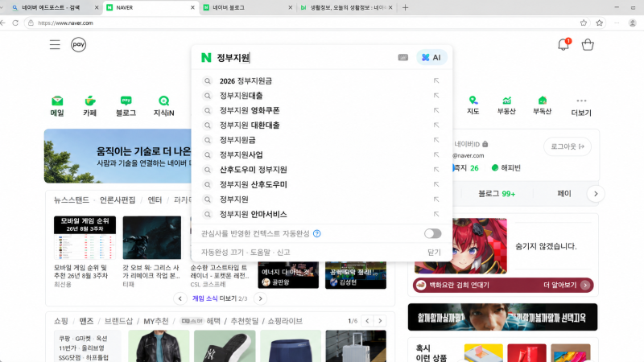Close the autocomplete panel with 닫기
Image resolution: width=644 pixels, height=362 pixels.
(x=434, y=252)
